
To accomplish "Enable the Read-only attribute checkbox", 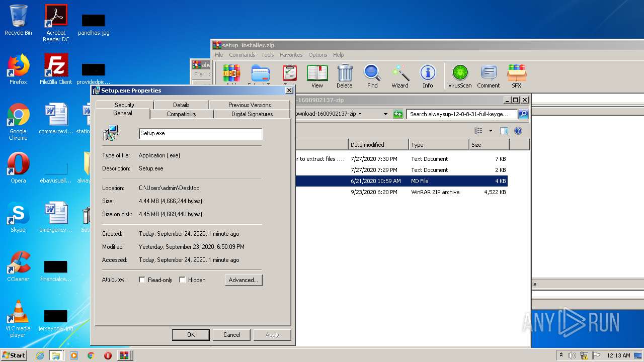I will click(x=142, y=280).
